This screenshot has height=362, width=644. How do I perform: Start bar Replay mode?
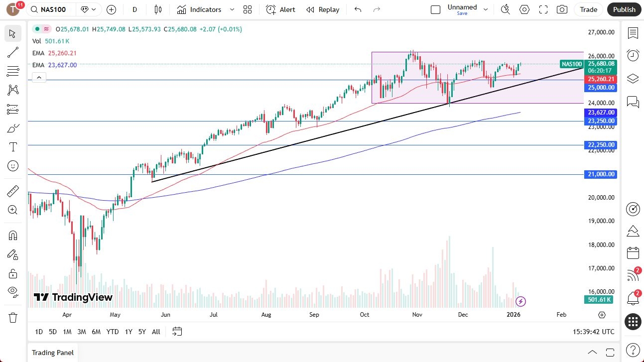coord(323,9)
